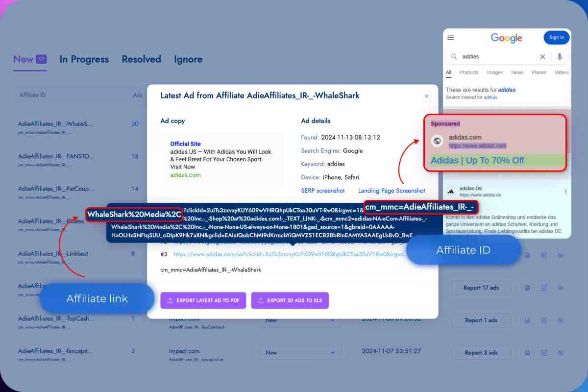Screen dimensions: 588x392
Task: Select the AdieAffiliates_IR-_-FANSTO... row
Action: (x=55, y=156)
